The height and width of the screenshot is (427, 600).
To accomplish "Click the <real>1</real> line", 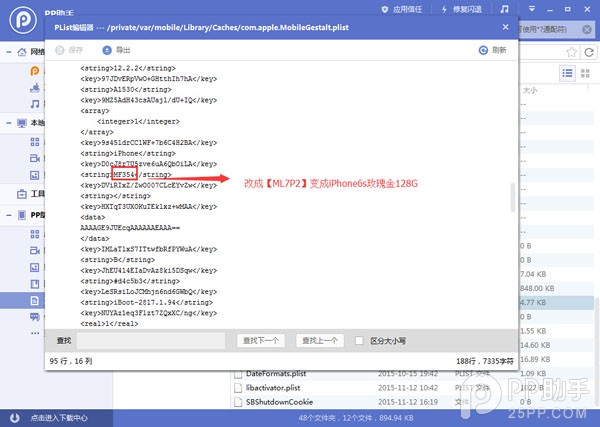I will click(x=109, y=324).
